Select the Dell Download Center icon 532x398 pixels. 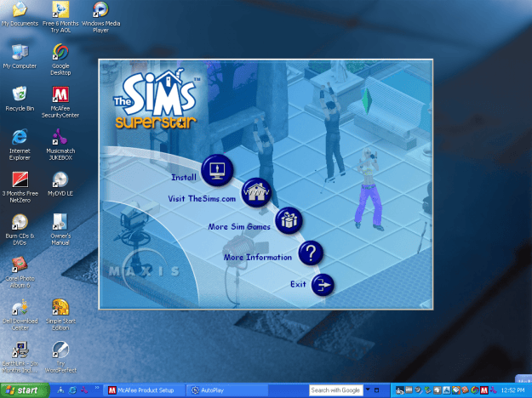click(20, 315)
